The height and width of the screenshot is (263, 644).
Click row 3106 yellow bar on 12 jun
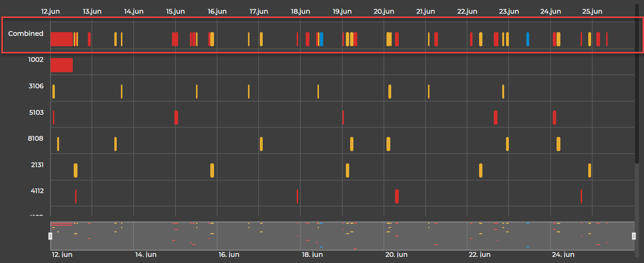coord(54,91)
